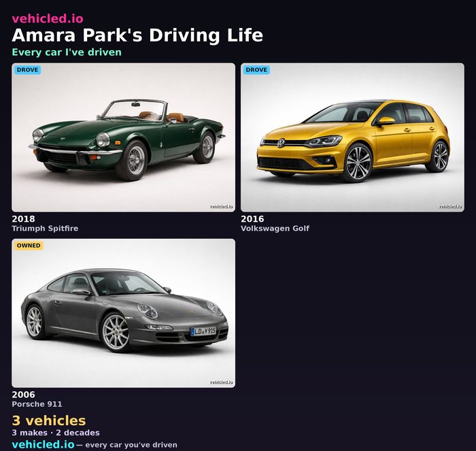Viewport: 476px width, 451px height.
Task: Select the Every car I've driven subtitle
Action: coord(67,52)
